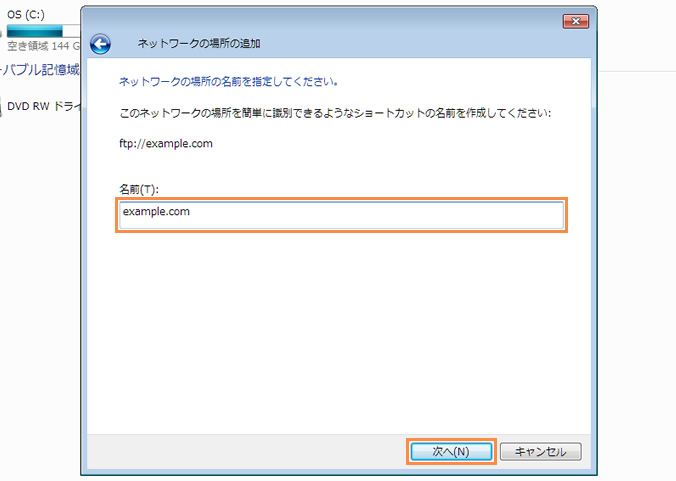Click the removable storage group heading

tap(40, 69)
